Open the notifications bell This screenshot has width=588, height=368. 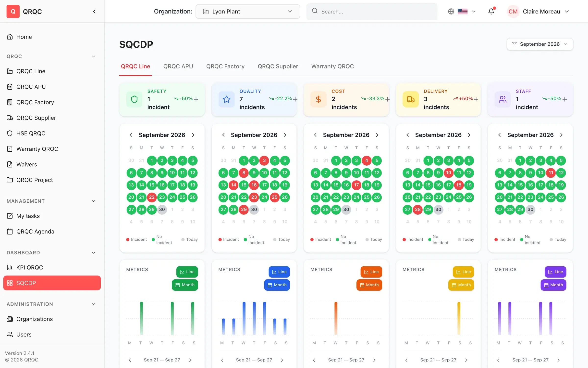tap(491, 12)
